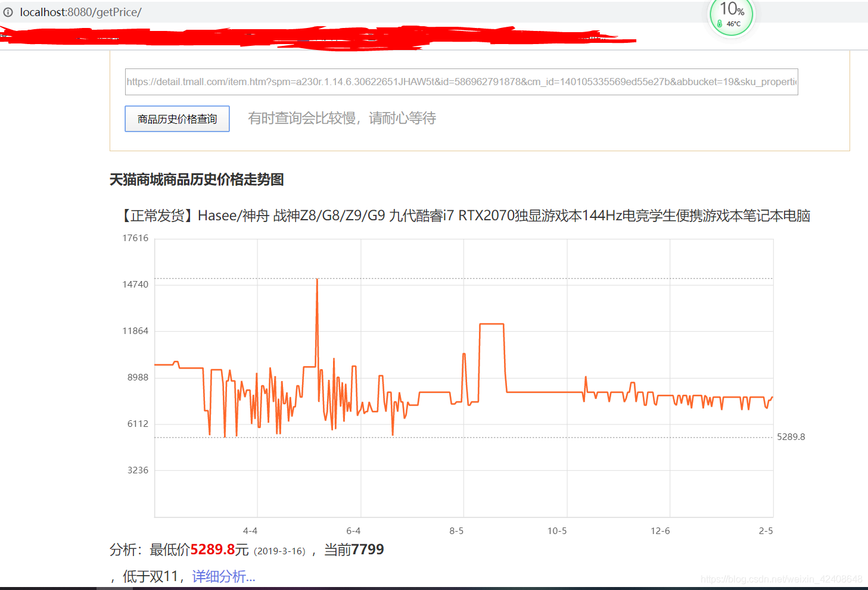
Task: Click the 10-5 date axis label
Action: 557,531
